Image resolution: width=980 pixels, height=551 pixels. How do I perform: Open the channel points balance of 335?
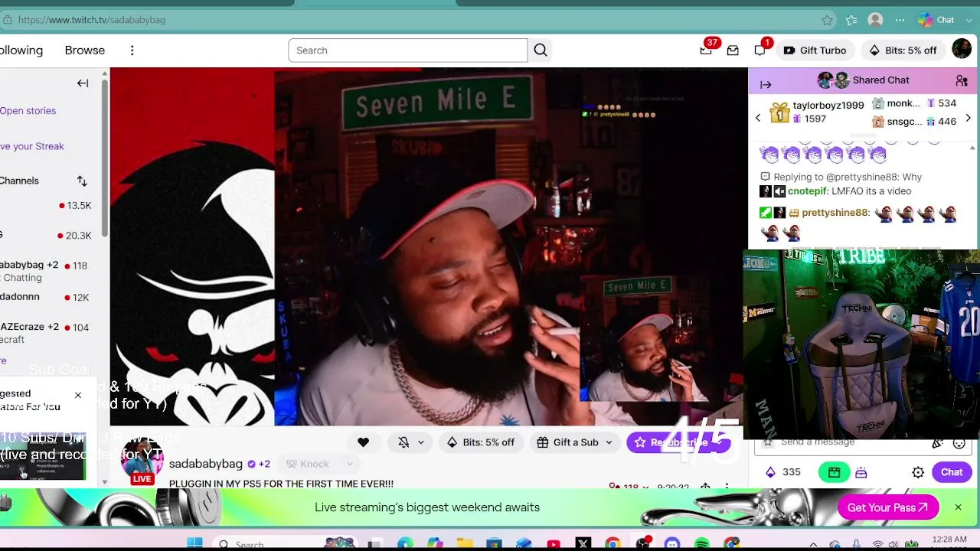pos(782,472)
